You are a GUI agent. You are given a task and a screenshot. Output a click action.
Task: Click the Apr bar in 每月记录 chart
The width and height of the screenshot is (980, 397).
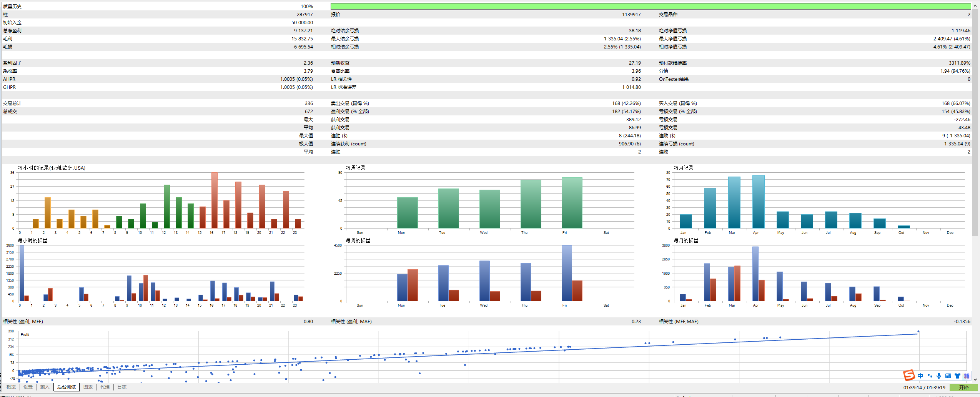(758, 202)
